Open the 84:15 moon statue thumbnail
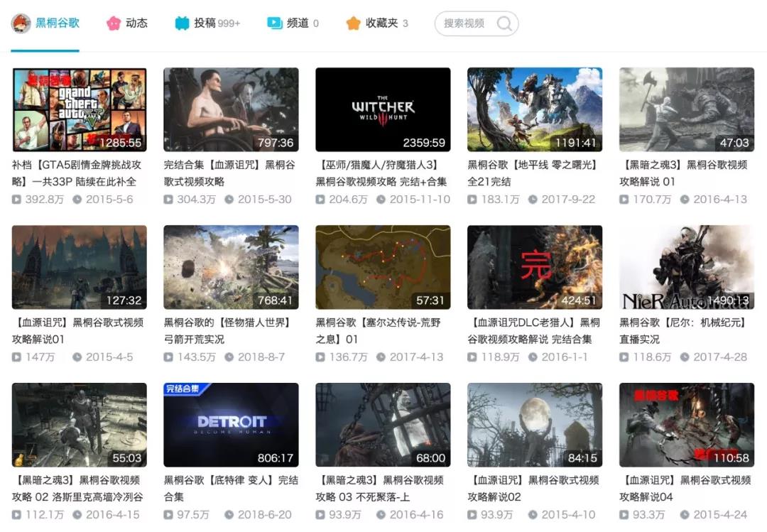Screen dimensions: 767x532 pos(535,425)
